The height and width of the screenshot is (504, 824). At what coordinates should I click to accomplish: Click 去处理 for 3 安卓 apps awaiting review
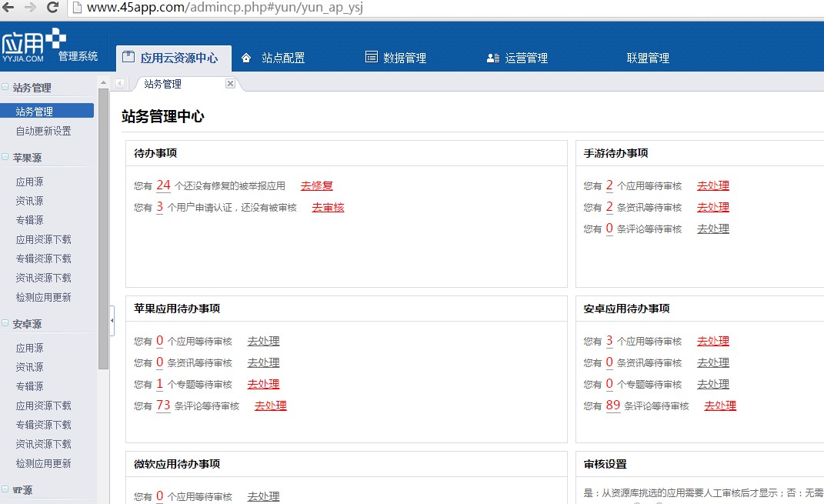click(713, 341)
